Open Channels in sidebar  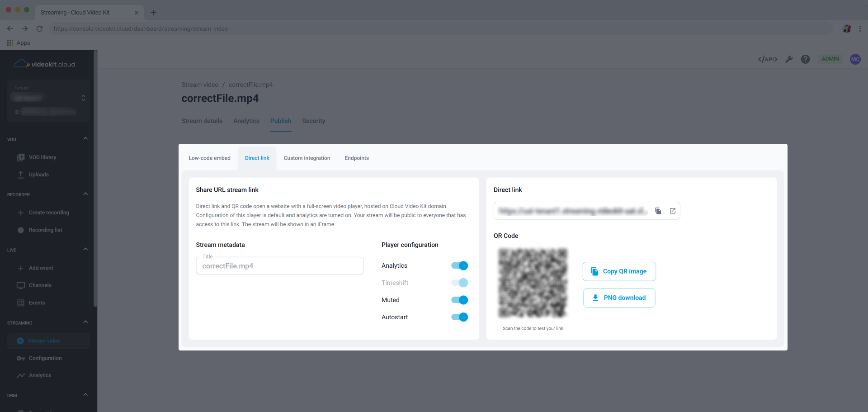[40, 285]
